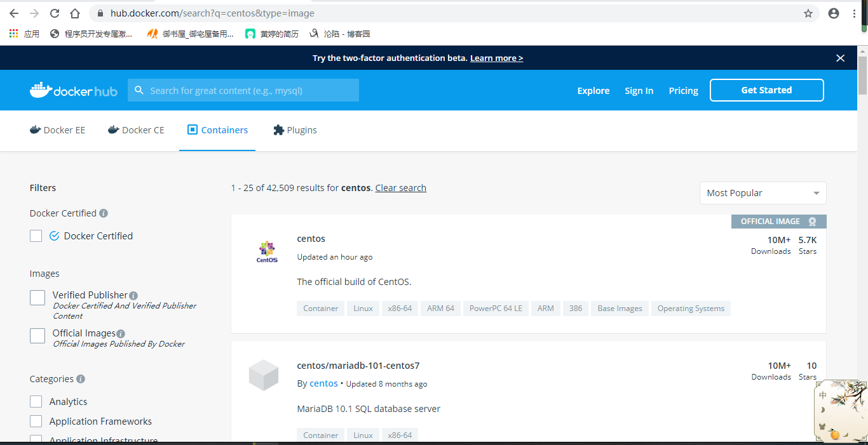The image size is (868, 445).
Task: Click the ARM tag on centos
Action: [x=545, y=309]
